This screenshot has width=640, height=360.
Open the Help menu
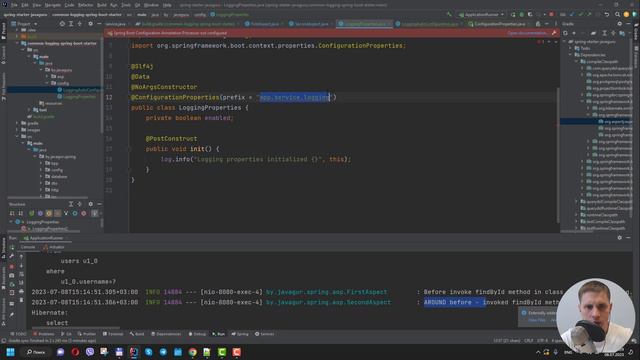167,5
